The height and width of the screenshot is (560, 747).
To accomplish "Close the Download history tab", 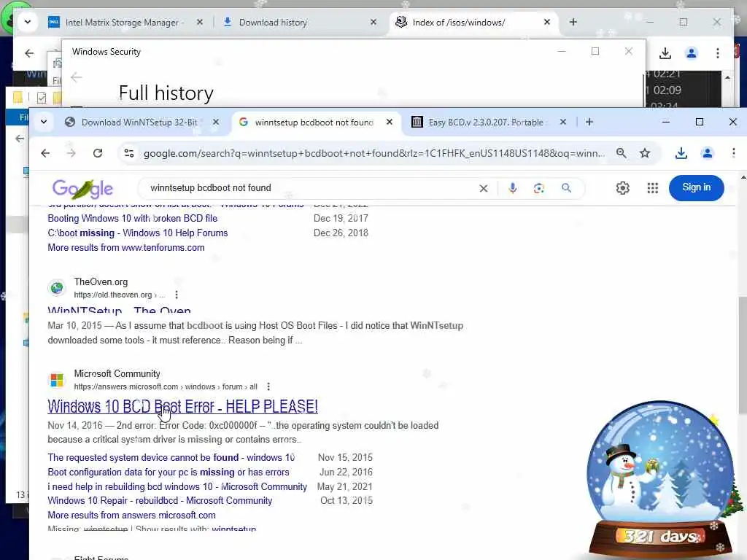I will click(x=373, y=23).
